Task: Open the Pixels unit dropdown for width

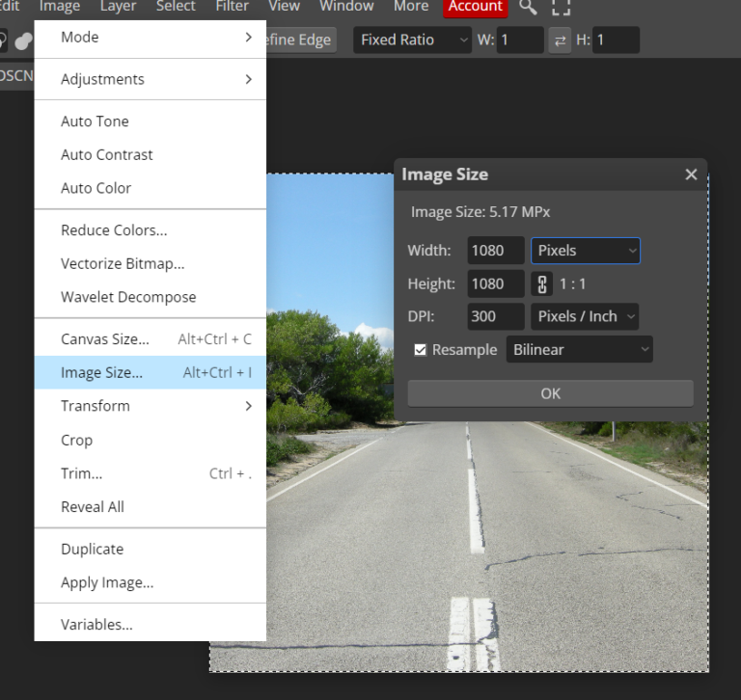Action: click(586, 251)
